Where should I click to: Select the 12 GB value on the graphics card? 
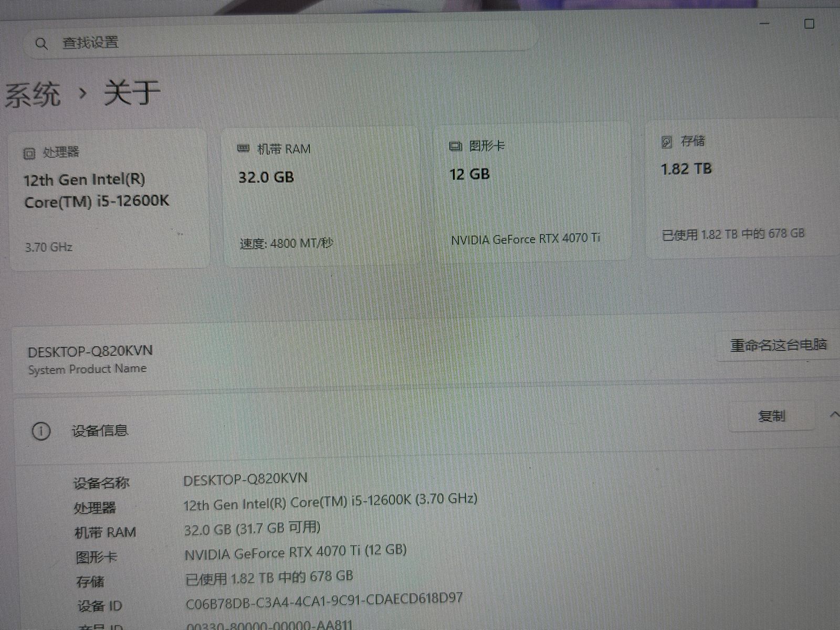click(x=469, y=174)
